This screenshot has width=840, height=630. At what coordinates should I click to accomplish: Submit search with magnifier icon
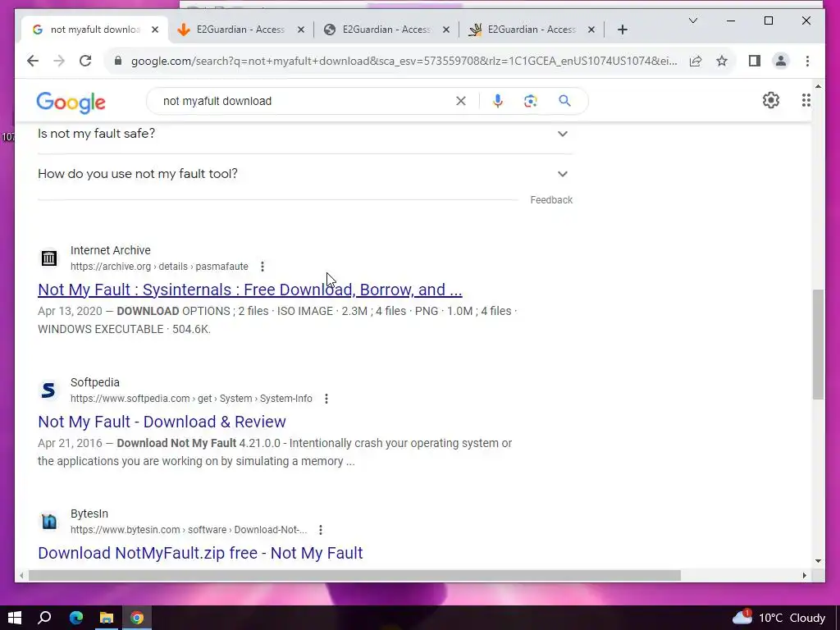pos(564,101)
